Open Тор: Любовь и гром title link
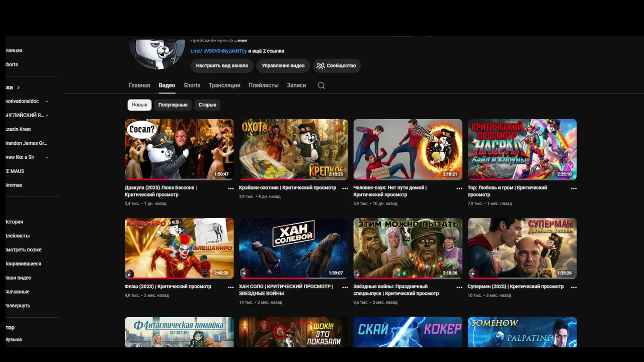This screenshot has width=644, height=362. (x=507, y=191)
